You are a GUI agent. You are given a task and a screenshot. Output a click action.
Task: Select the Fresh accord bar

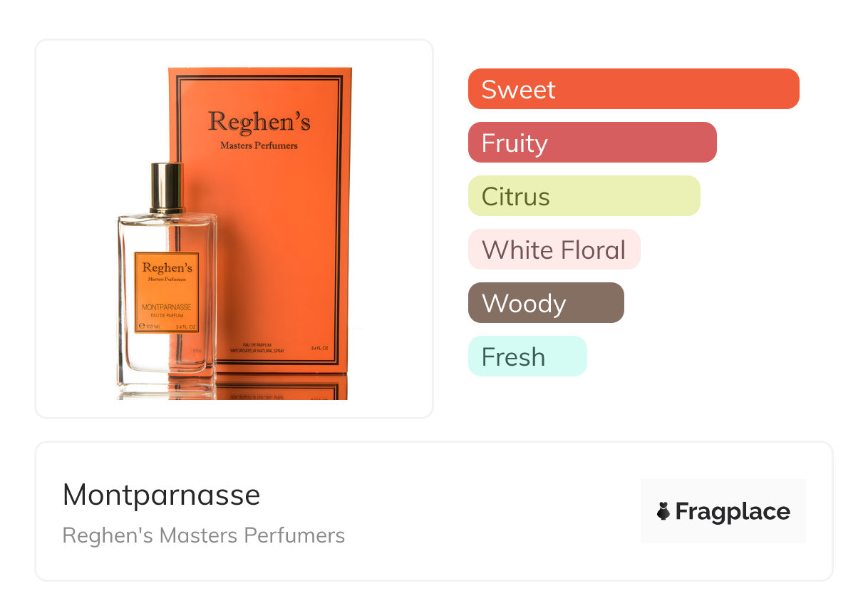click(x=527, y=356)
